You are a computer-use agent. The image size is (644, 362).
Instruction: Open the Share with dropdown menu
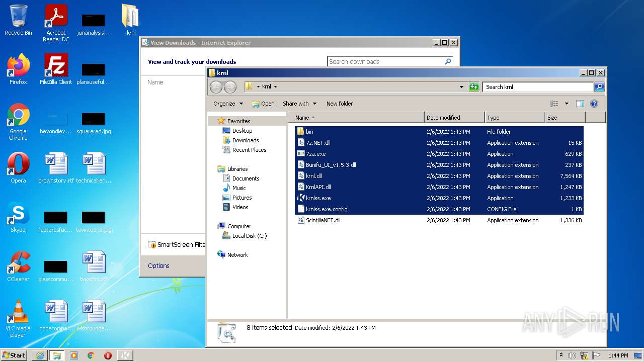point(300,104)
